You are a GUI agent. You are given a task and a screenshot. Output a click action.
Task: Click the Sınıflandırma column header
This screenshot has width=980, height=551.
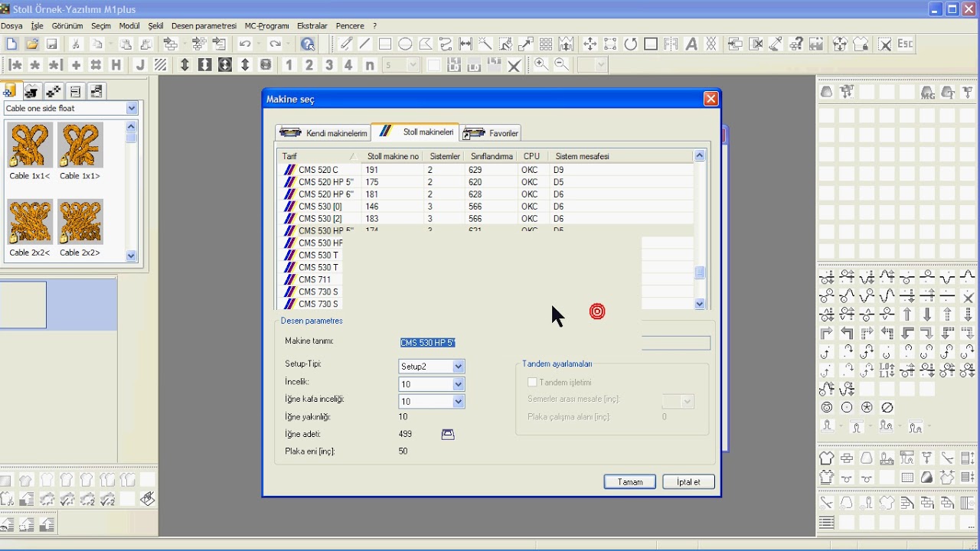492,156
